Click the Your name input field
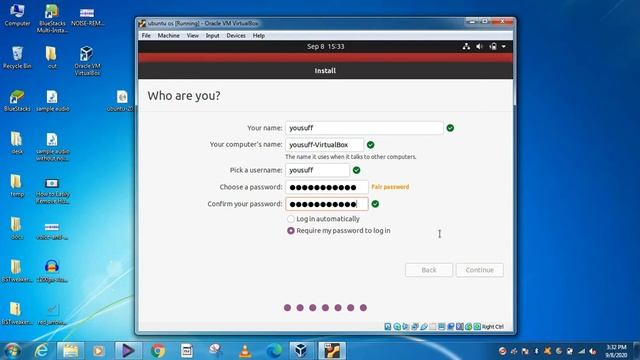 pos(364,128)
